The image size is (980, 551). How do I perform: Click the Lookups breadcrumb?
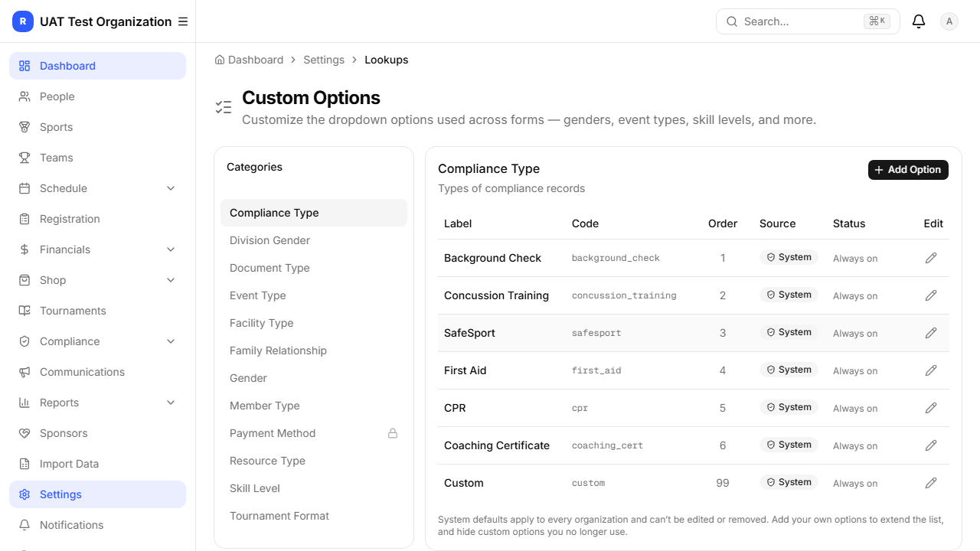(387, 60)
